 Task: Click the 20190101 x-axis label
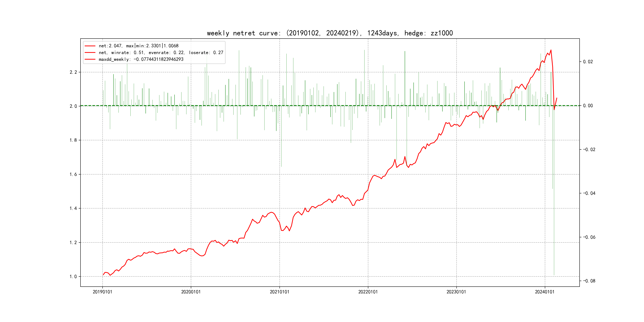[103, 292]
